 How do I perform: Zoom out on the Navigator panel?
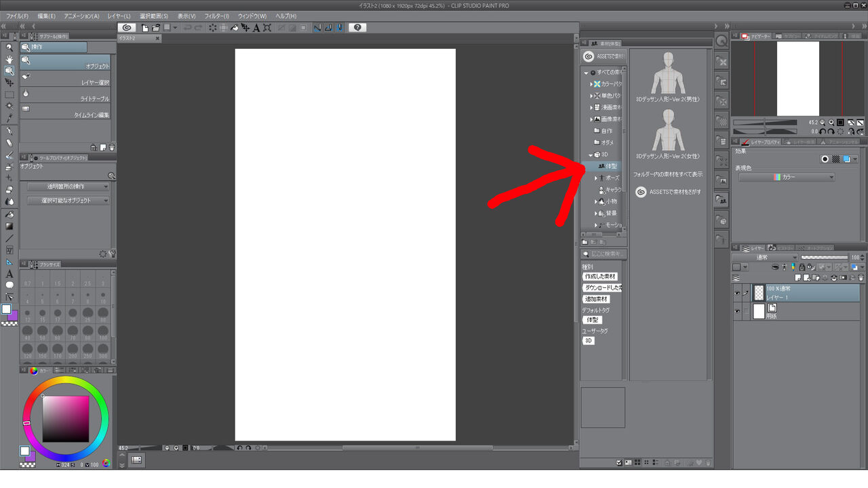point(822,123)
